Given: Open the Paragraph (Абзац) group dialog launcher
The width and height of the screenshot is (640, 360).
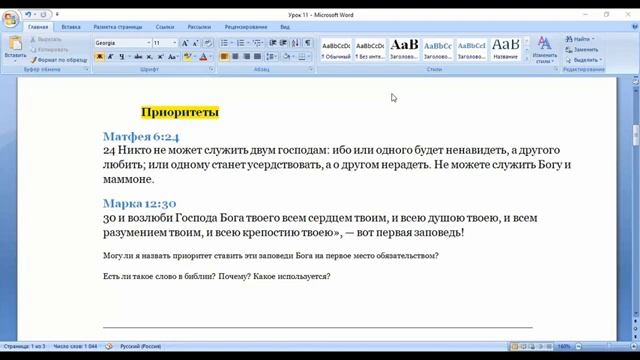Looking at the screenshot, I should [311, 70].
